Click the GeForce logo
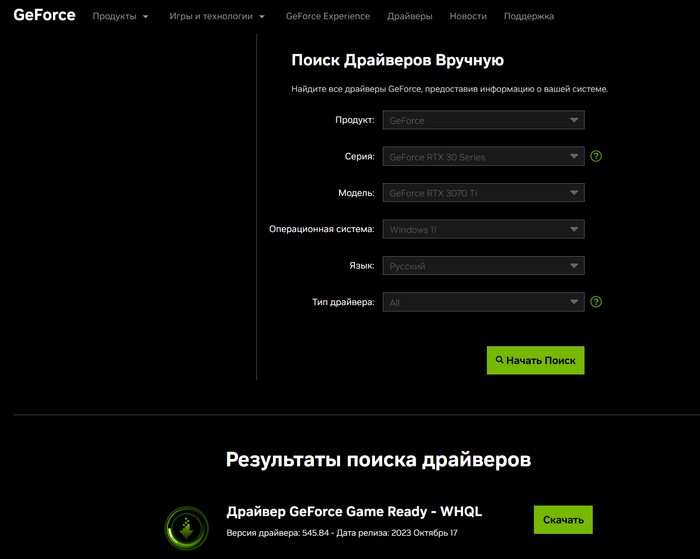 tap(44, 15)
